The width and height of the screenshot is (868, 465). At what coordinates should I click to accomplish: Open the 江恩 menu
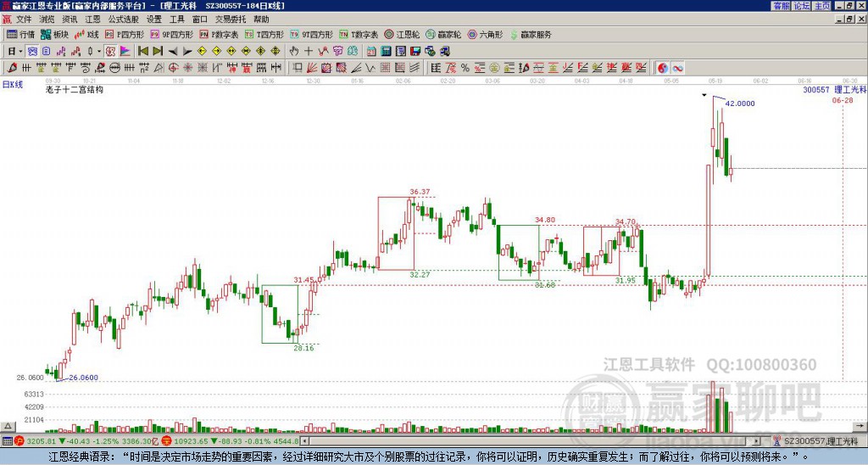tap(93, 20)
